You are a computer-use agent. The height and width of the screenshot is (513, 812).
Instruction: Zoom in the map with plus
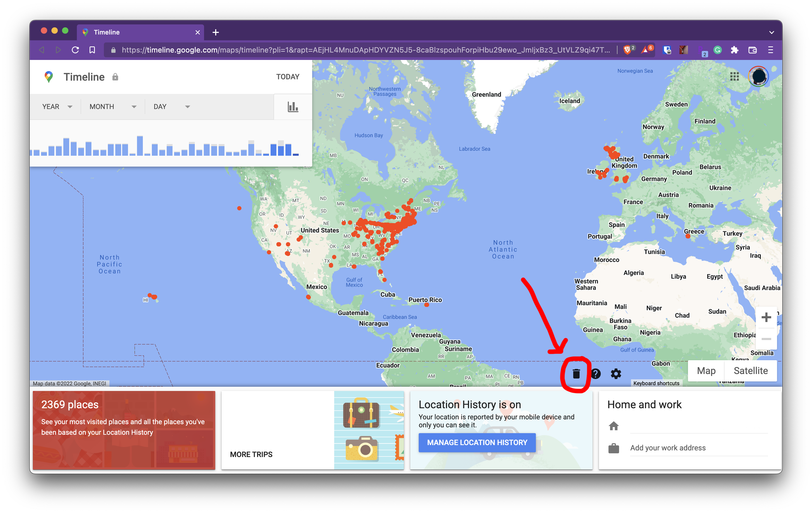tap(766, 317)
